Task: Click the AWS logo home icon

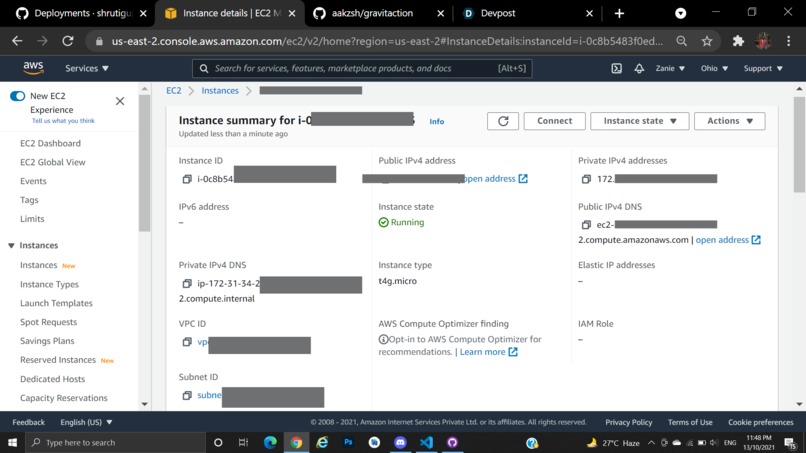Action: pyautogui.click(x=33, y=68)
